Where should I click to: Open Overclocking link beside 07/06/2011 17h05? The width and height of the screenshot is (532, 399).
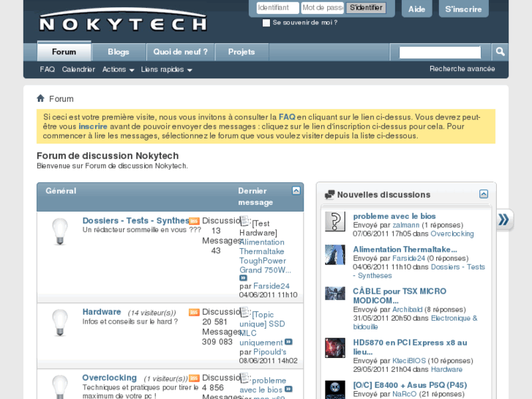point(452,234)
